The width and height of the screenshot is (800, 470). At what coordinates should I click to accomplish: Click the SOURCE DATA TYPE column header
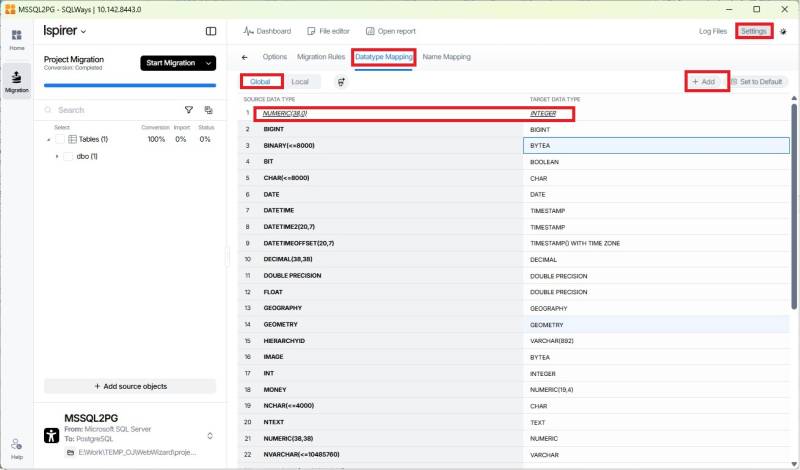click(x=269, y=99)
